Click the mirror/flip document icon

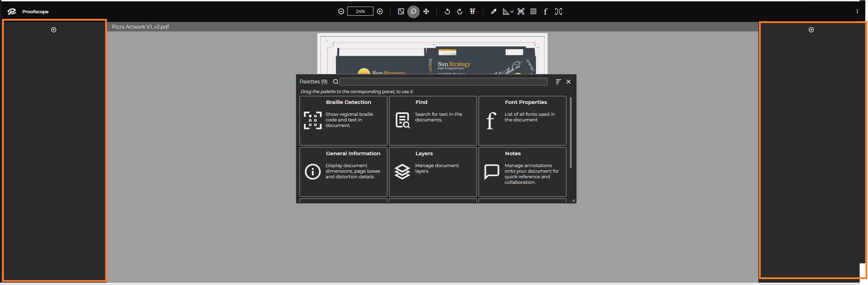(x=472, y=12)
